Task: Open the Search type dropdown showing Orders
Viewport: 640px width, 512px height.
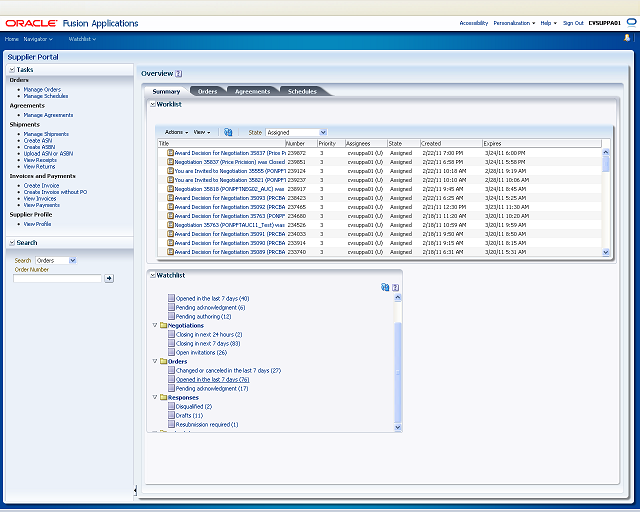Action: [x=56, y=260]
